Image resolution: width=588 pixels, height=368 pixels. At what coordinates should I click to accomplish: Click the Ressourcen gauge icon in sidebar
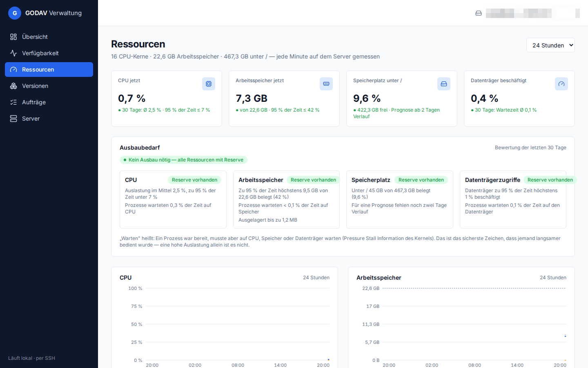click(x=13, y=70)
